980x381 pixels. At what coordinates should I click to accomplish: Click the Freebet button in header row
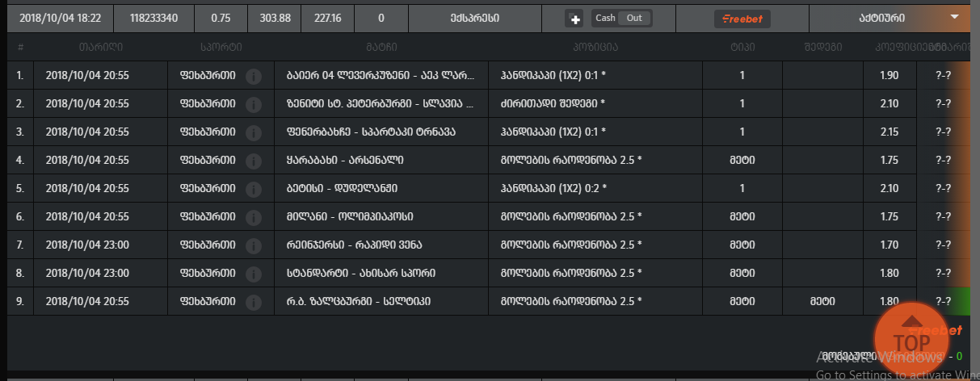[x=742, y=19]
